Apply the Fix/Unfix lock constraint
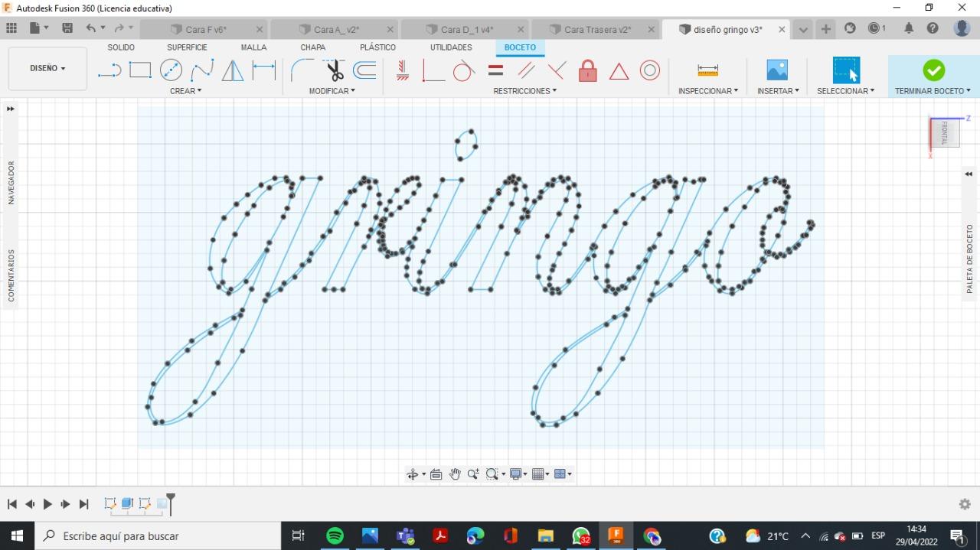Image resolution: width=980 pixels, height=550 pixels. 588,70
